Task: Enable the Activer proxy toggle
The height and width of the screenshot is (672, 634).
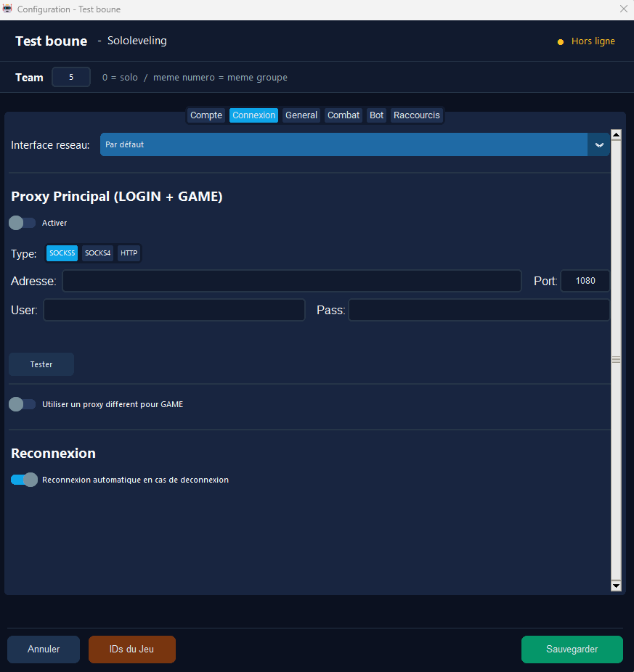Action: pyautogui.click(x=22, y=223)
